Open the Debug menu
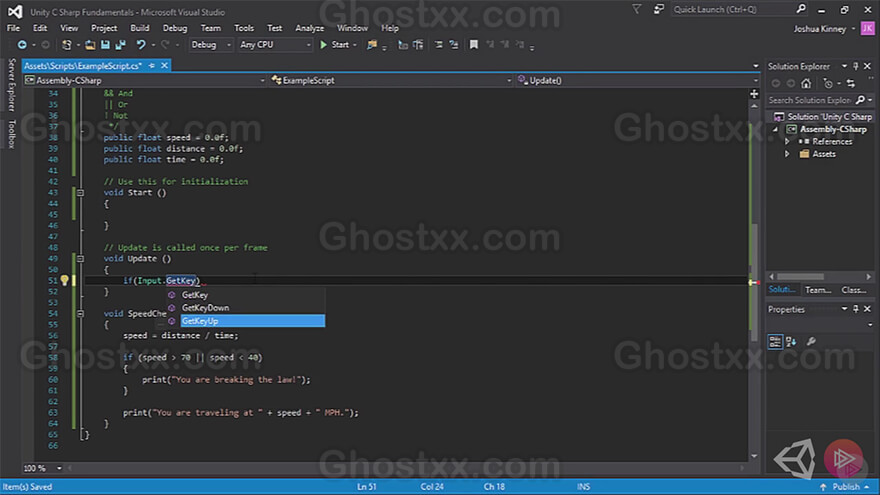 tap(175, 28)
